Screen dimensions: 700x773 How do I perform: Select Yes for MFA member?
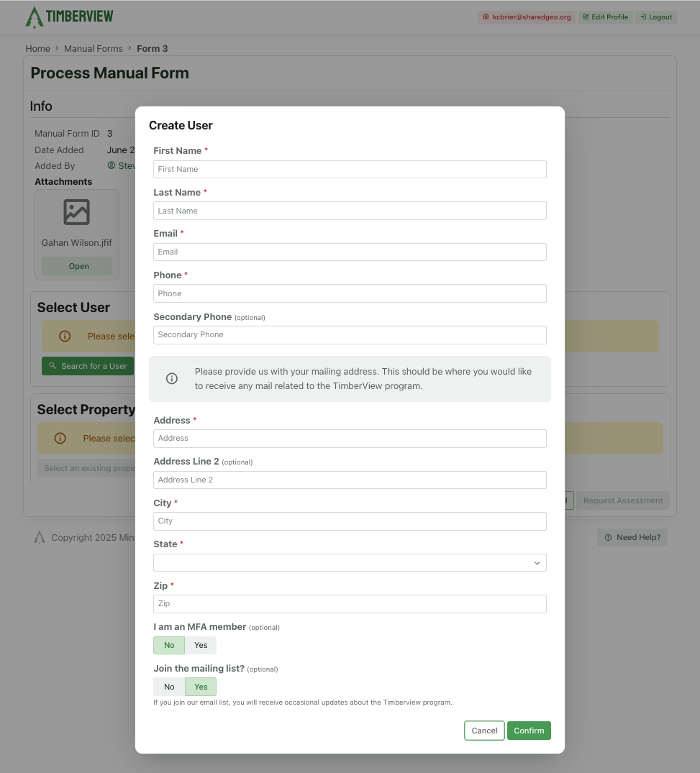click(x=201, y=645)
